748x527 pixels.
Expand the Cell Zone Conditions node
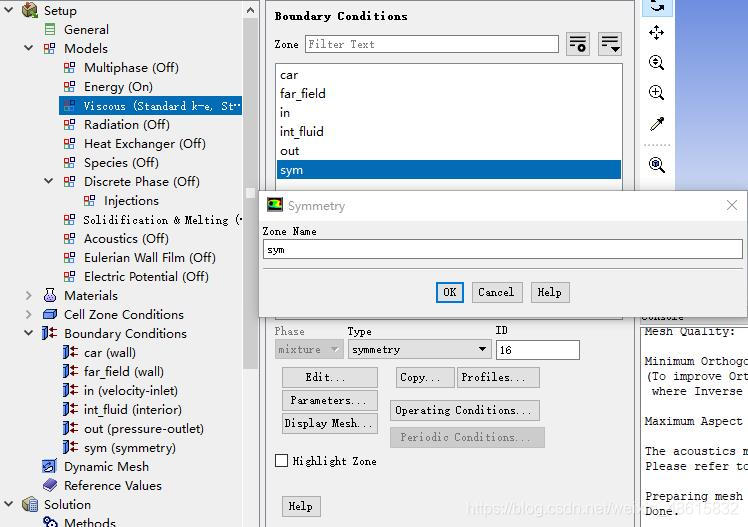(x=29, y=314)
